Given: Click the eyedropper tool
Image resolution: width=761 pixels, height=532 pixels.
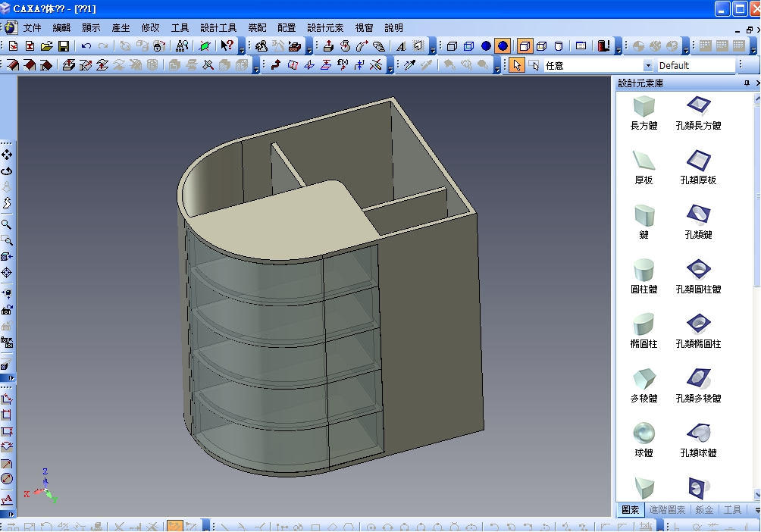Looking at the screenshot, I should click(410, 65).
